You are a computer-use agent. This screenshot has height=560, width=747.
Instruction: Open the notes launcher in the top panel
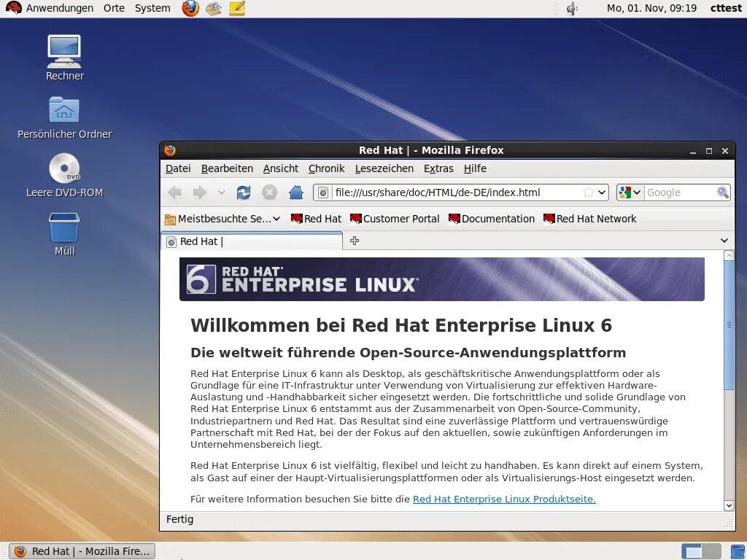(237, 8)
